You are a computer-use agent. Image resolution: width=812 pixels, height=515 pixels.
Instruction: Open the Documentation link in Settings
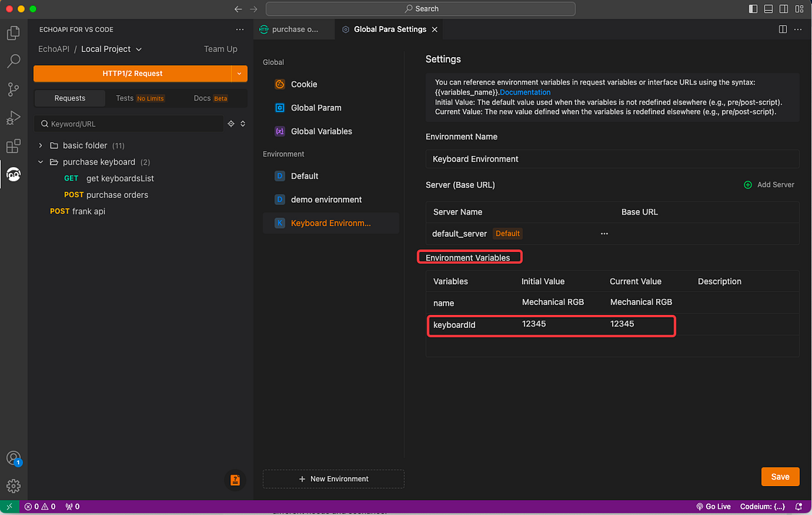point(525,92)
